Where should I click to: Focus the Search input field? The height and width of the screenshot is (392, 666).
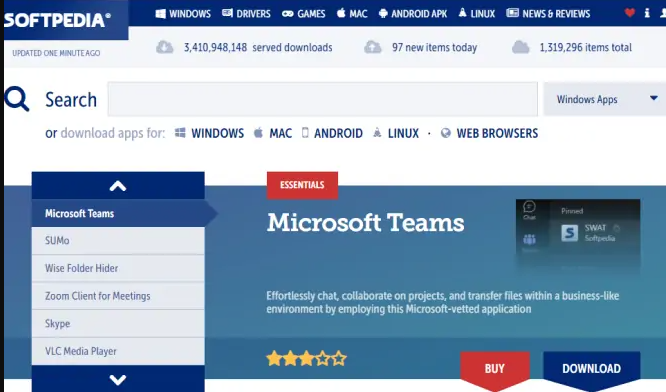(322, 99)
